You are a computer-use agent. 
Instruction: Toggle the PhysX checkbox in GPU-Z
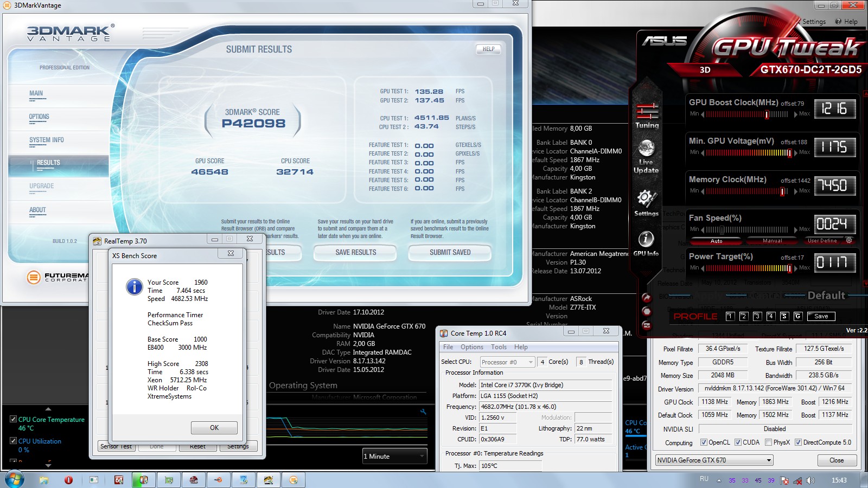(x=768, y=442)
